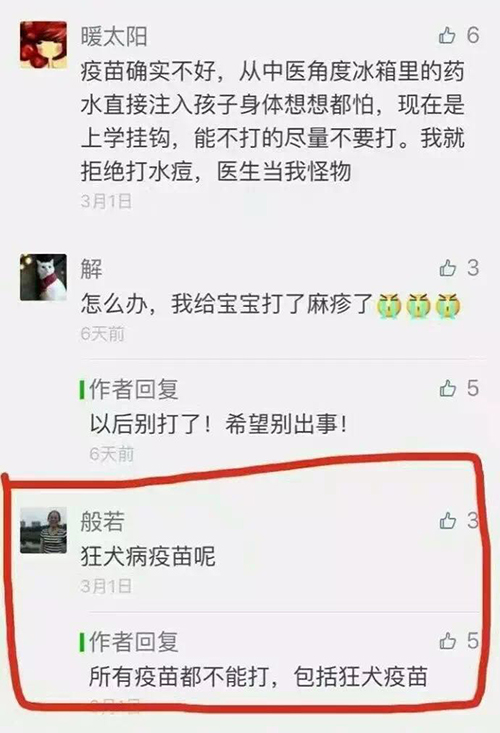Tap the 6天前 timestamp under 解's comment
Image resolution: width=500 pixels, height=733 pixels.
pyautogui.click(x=103, y=334)
